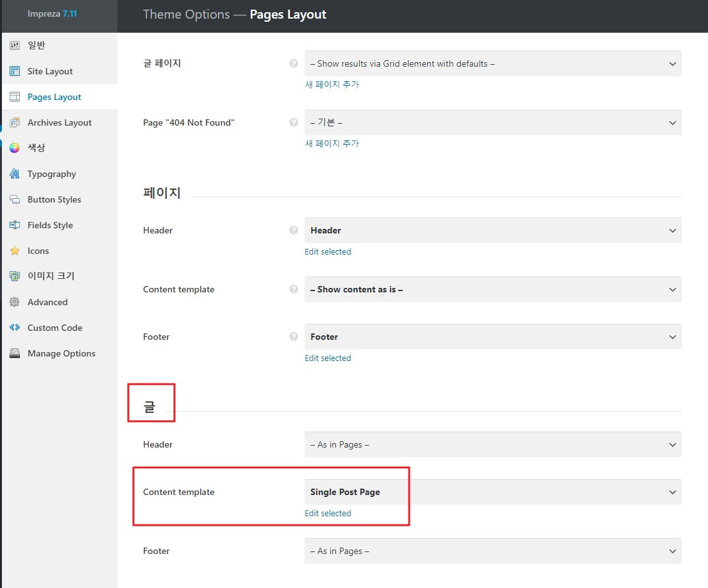Open the 일반 settings section
The image size is (708, 588).
point(60,45)
